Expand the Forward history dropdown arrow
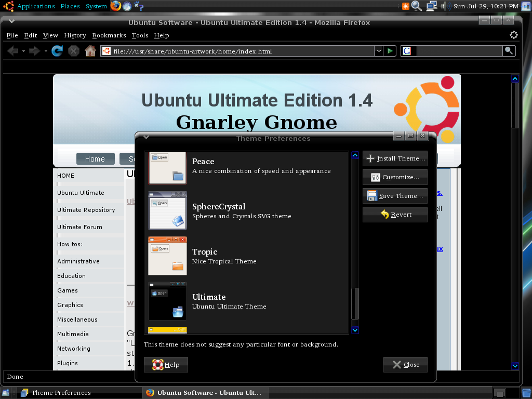 coord(46,51)
